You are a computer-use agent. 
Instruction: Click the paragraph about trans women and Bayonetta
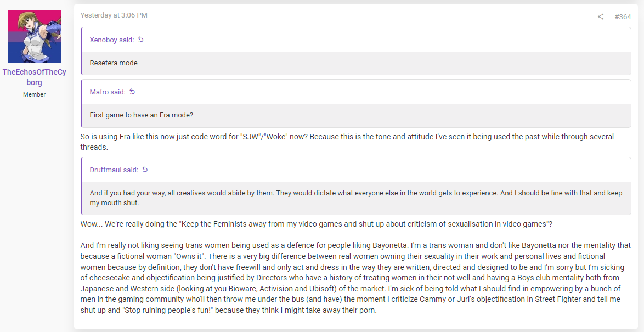(x=355, y=278)
